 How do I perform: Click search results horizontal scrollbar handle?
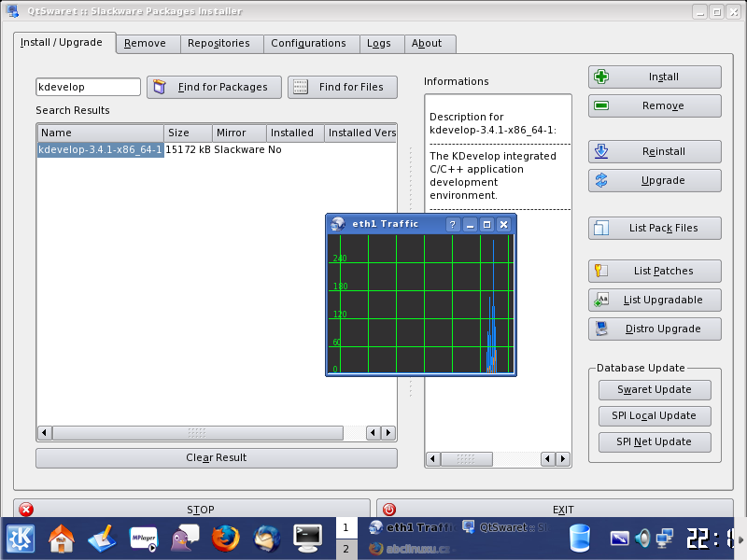click(198, 433)
